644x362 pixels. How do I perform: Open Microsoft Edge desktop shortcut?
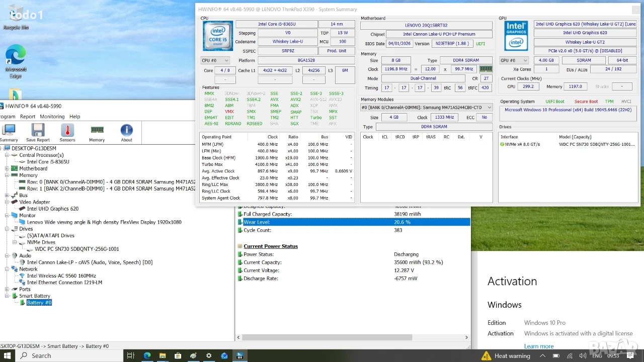point(16,62)
